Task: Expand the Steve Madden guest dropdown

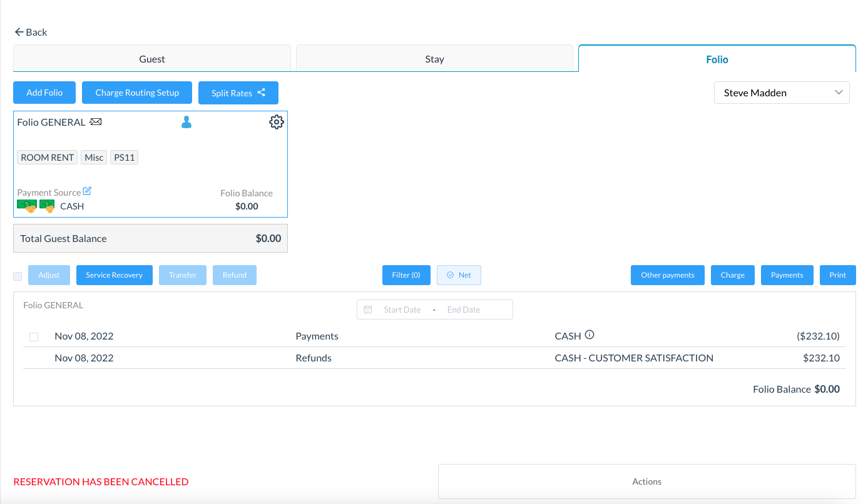Action: pos(782,93)
